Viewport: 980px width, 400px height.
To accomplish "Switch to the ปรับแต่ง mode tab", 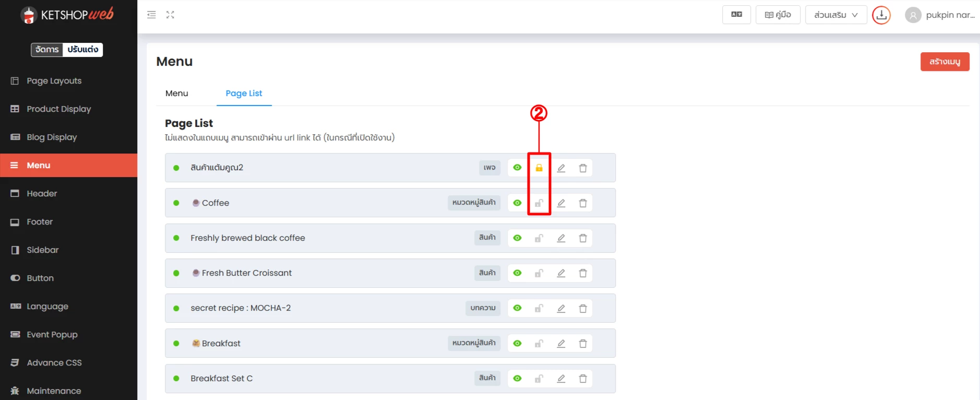I will [x=82, y=50].
